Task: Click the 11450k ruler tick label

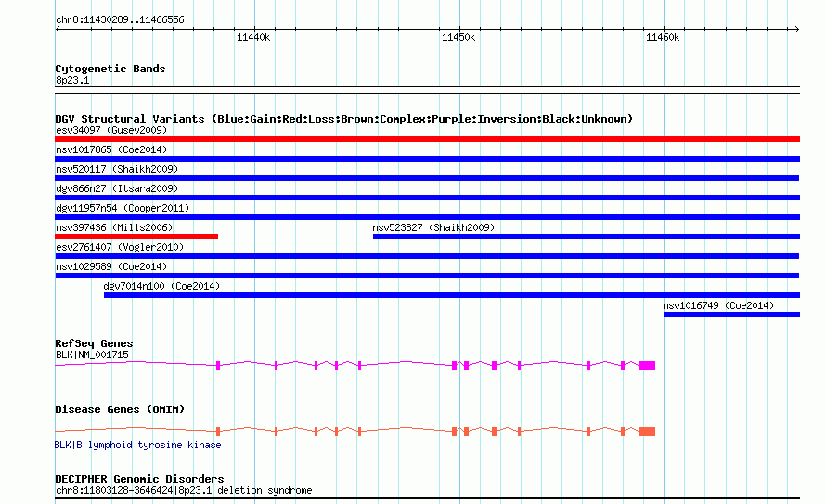Action: point(458,37)
